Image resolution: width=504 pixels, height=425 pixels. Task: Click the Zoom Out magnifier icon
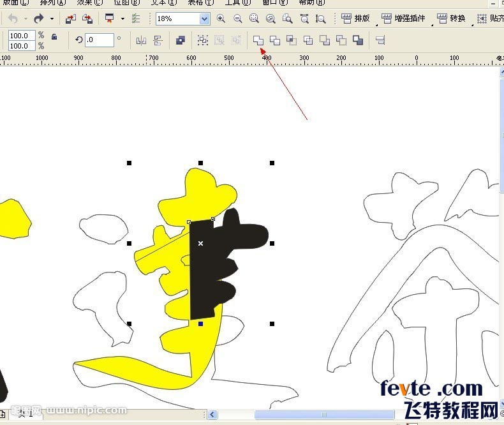click(238, 19)
